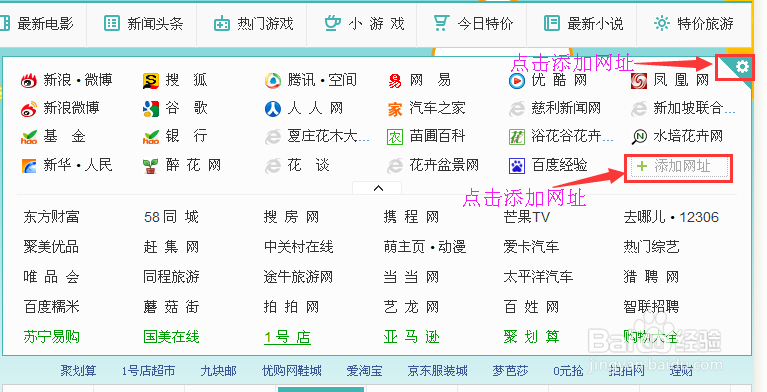Open the 智联招聘 link
Screen dimensions: 767x392
651,307
